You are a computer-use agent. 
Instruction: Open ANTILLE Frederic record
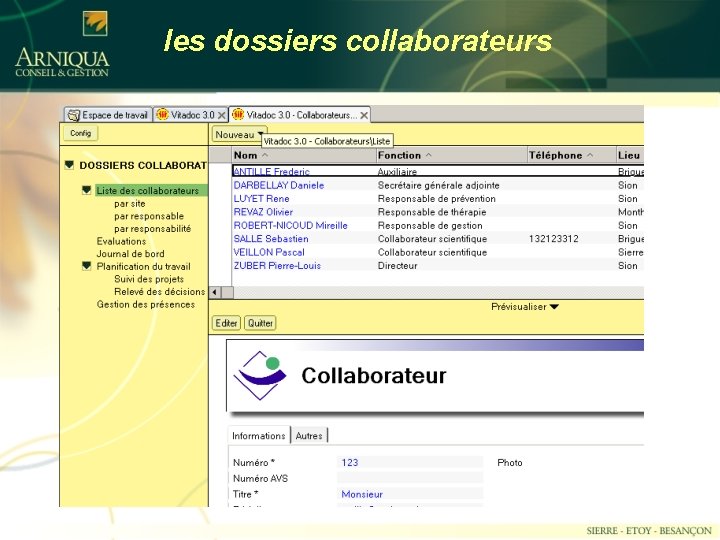click(271, 172)
